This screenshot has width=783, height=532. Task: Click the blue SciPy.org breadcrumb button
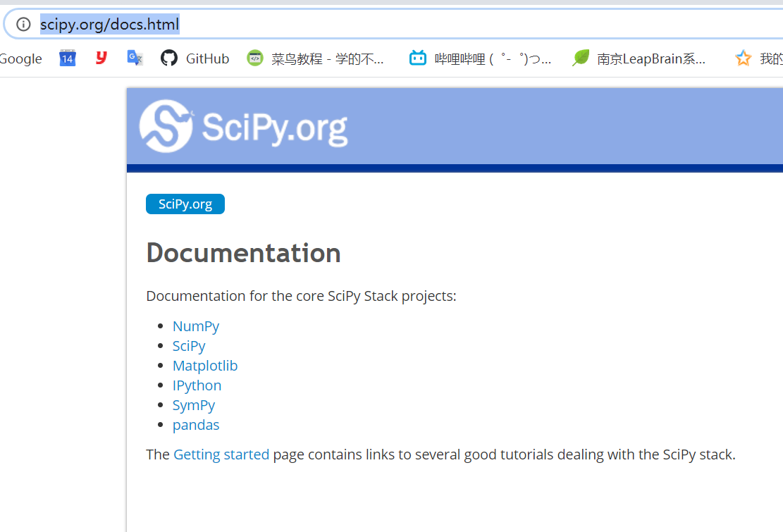(185, 204)
